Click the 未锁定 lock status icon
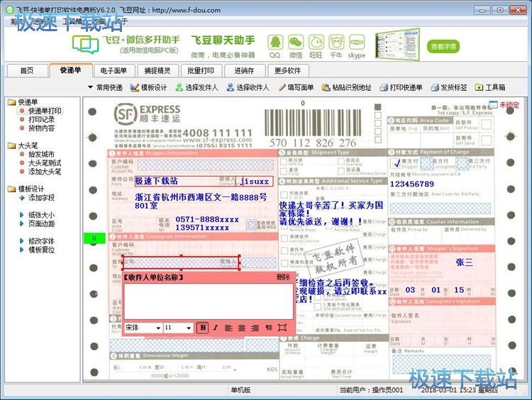Image resolution: width=532 pixels, height=400 pixels. click(493, 105)
